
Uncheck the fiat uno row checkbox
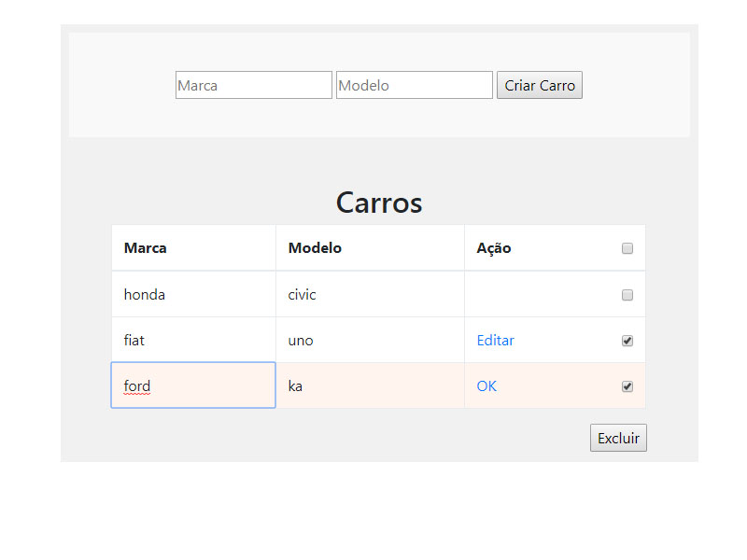627,341
